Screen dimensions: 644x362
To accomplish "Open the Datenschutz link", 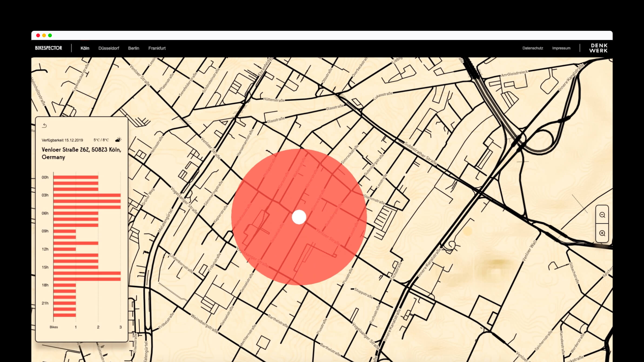I will pyautogui.click(x=532, y=48).
